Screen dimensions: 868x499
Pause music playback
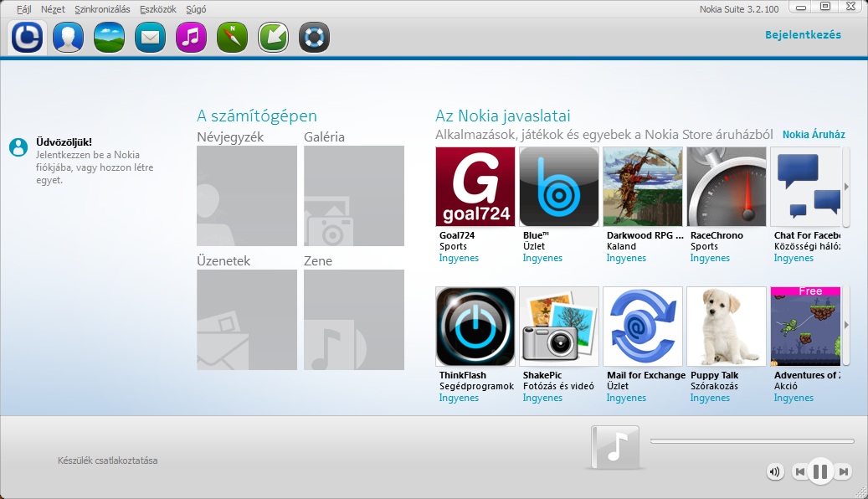pyautogui.click(x=820, y=472)
